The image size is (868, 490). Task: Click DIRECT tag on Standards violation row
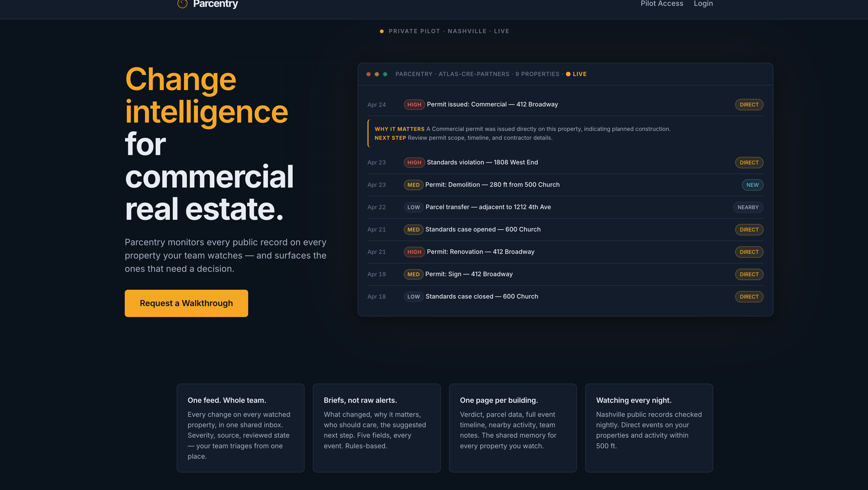tap(749, 163)
